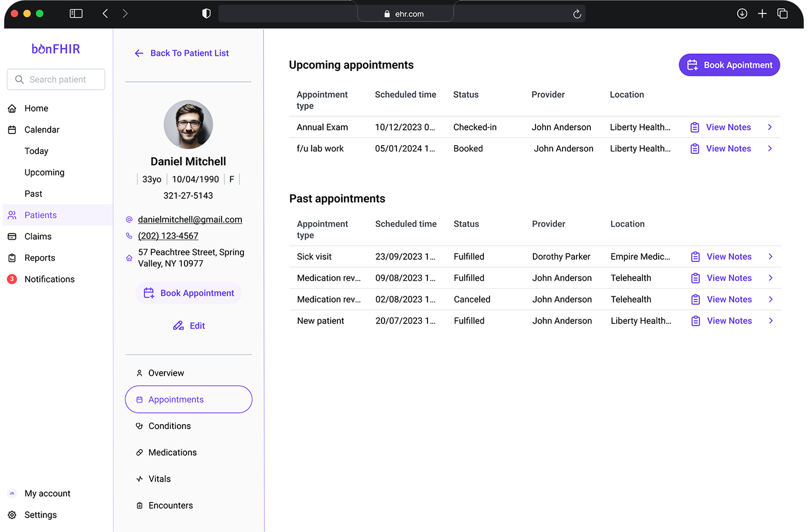This screenshot has height=532, width=808.
Task: Click the Vitals icon in the patient menu
Action: click(139, 478)
